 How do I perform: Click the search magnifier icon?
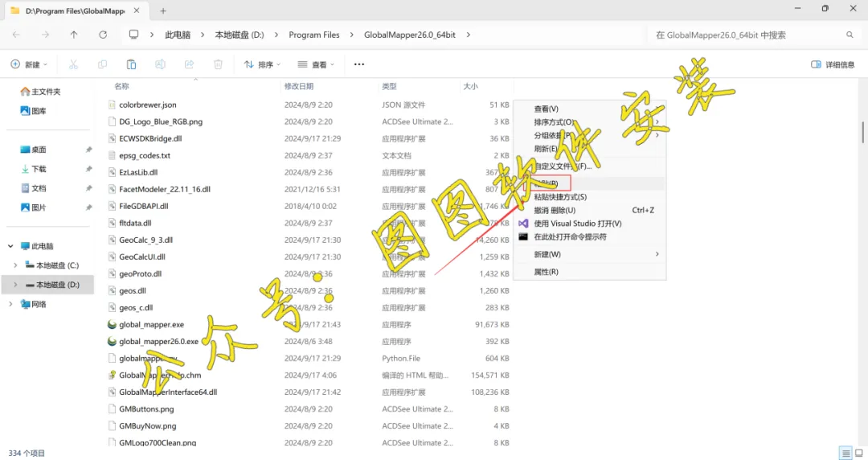[x=850, y=35]
